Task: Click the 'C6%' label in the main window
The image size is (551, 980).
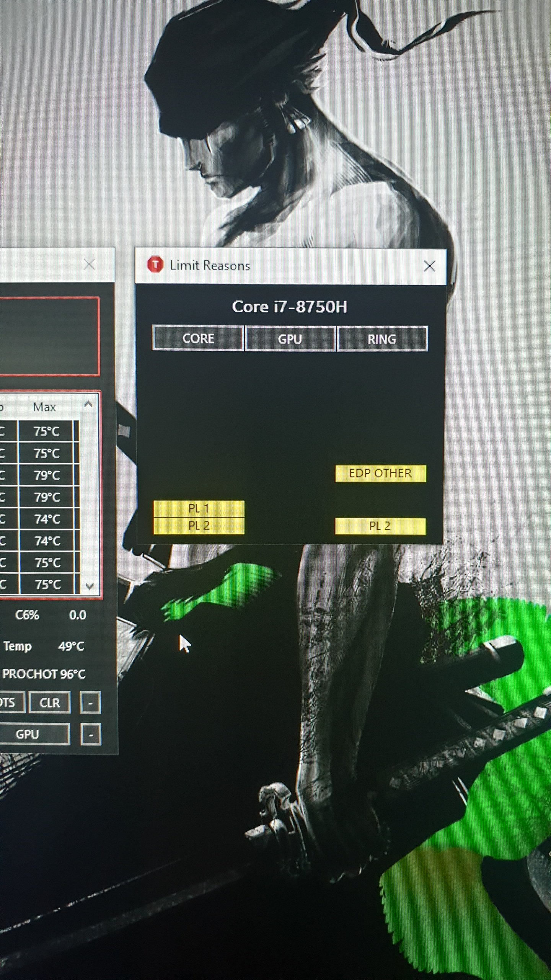Action: coord(27,615)
